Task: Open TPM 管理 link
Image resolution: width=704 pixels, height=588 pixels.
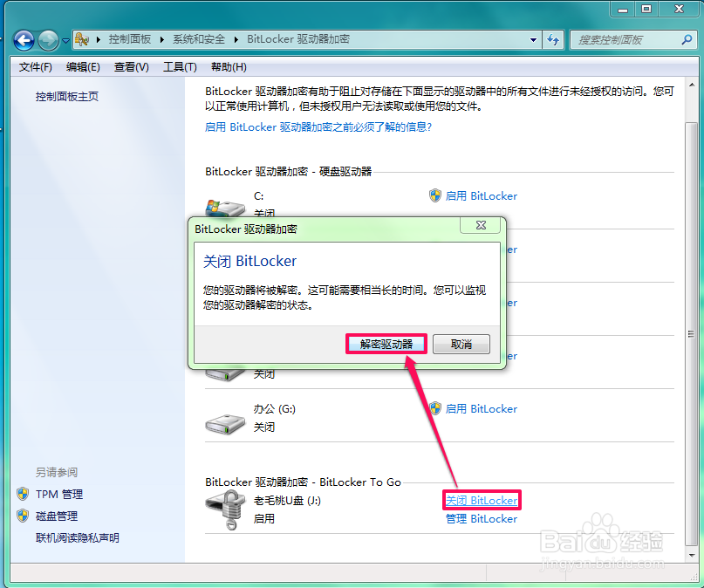Action: 59,494
